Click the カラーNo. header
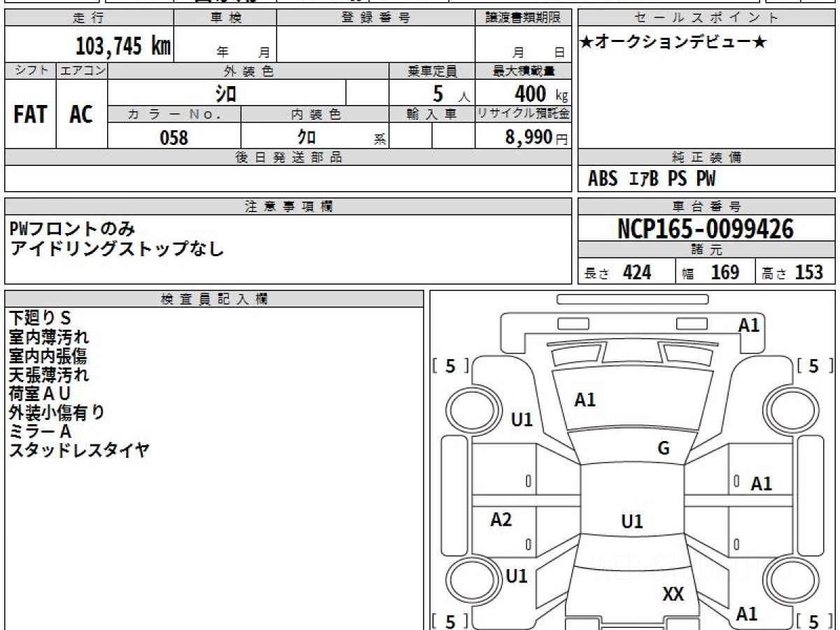This screenshot has height=630, width=840. click(174, 114)
